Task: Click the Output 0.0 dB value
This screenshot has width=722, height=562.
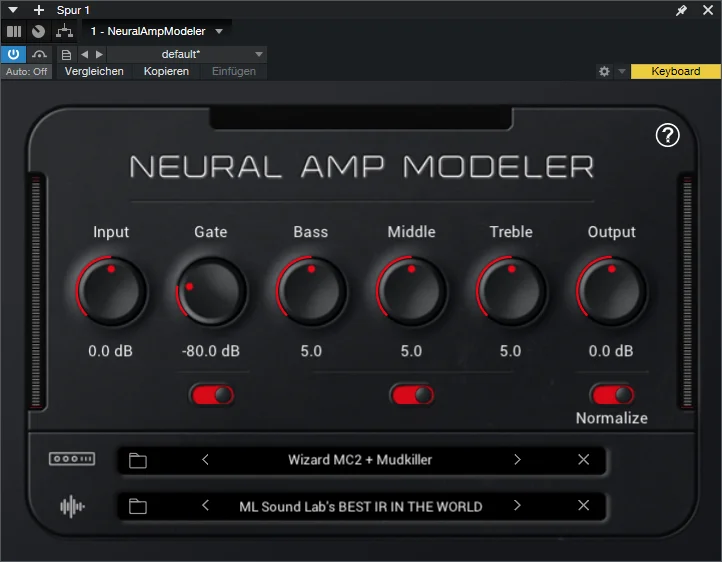Action: click(x=611, y=351)
